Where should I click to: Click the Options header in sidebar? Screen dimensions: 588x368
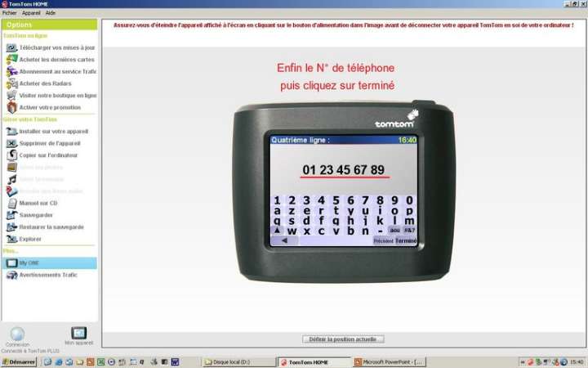49,25
